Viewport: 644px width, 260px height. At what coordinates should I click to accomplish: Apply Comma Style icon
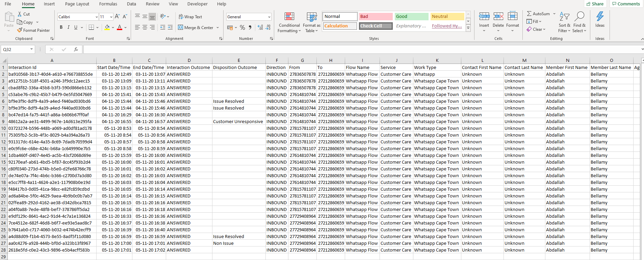[250, 27]
